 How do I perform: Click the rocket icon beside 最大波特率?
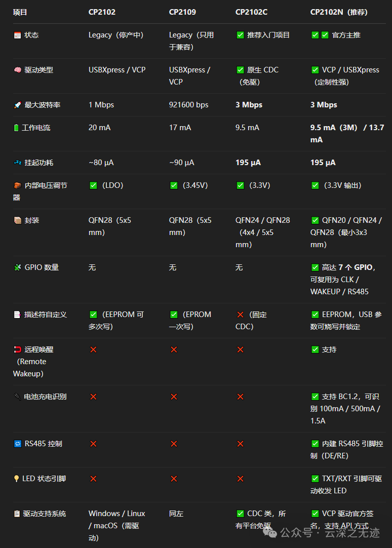tap(17, 105)
